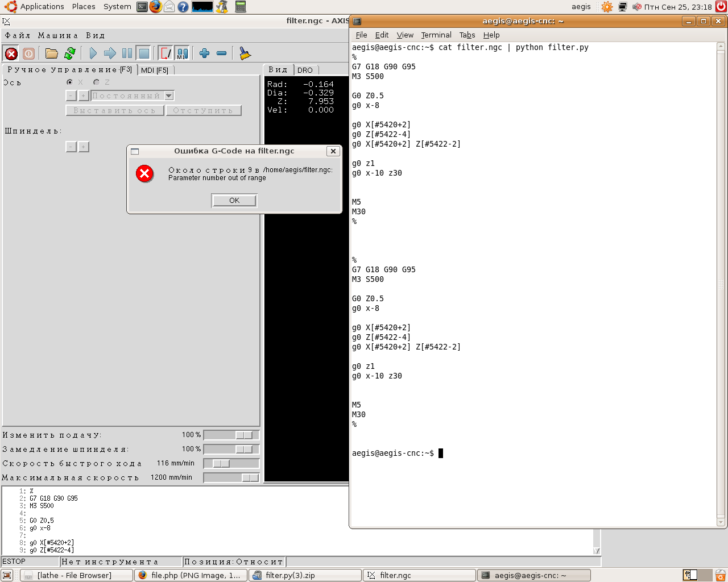Toggle the optional pause M1 icon

[182, 53]
